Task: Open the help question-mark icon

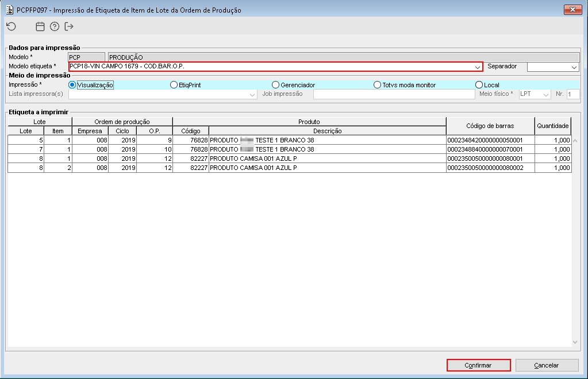Action: (x=55, y=26)
